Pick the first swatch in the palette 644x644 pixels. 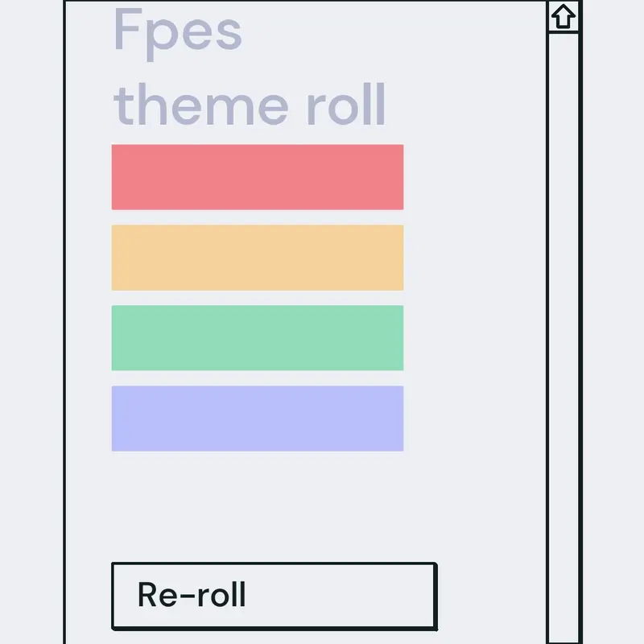[x=258, y=177]
